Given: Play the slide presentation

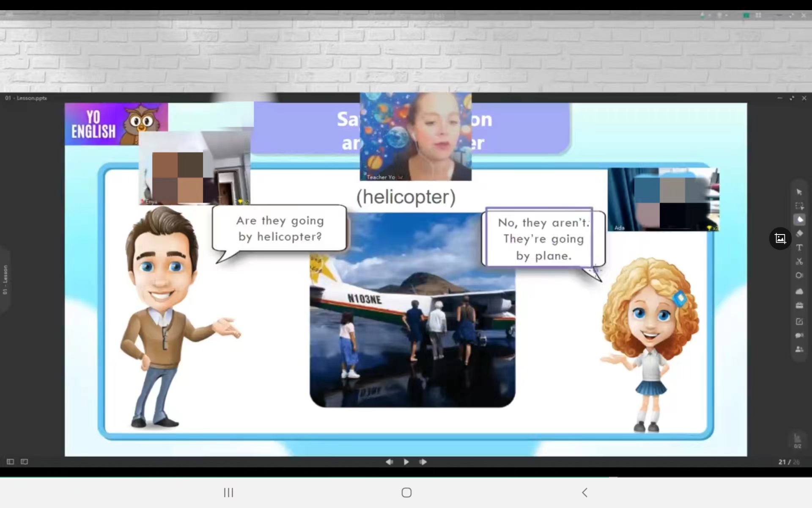Looking at the screenshot, I should click(x=406, y=462).
